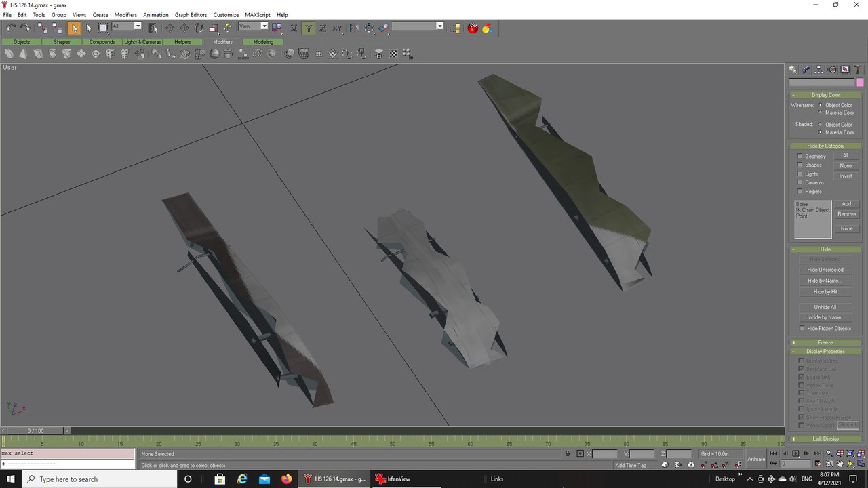Viewport: 868px width, 488px height.
Task: Enable the Hide Frozen Objects checkbox
Action: [x=802, y=329]
